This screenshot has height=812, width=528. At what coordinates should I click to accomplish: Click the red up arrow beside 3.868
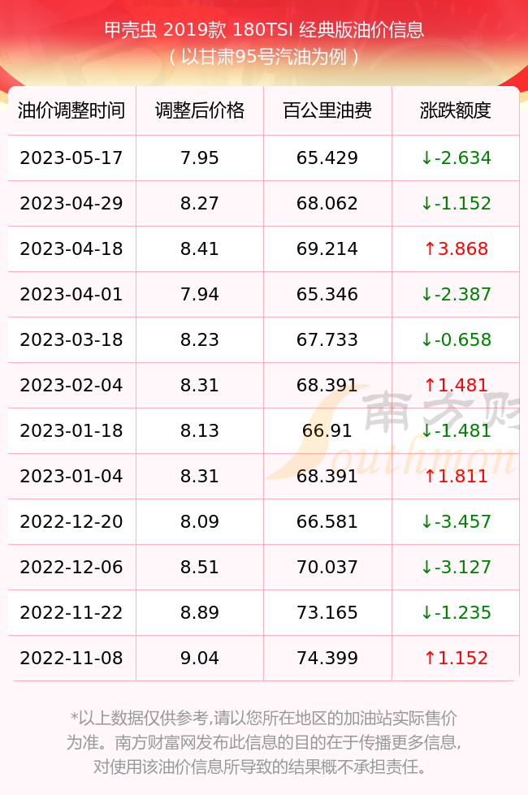430,249
